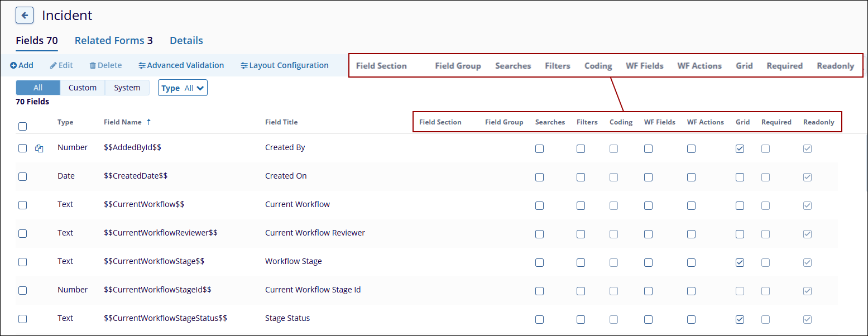The image size is (868, 336).
Task: Select the System filter button
Action: coord(127,88)
